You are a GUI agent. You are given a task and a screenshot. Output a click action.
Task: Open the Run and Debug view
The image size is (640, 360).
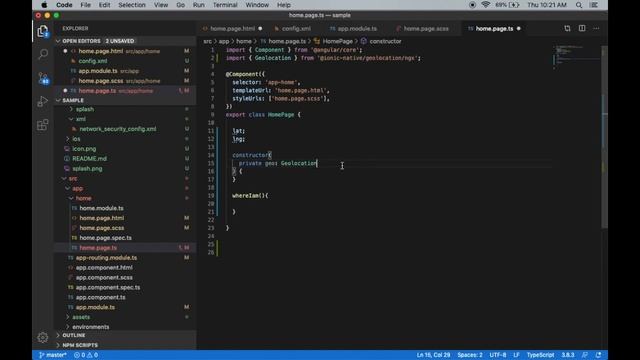[43, 101]
